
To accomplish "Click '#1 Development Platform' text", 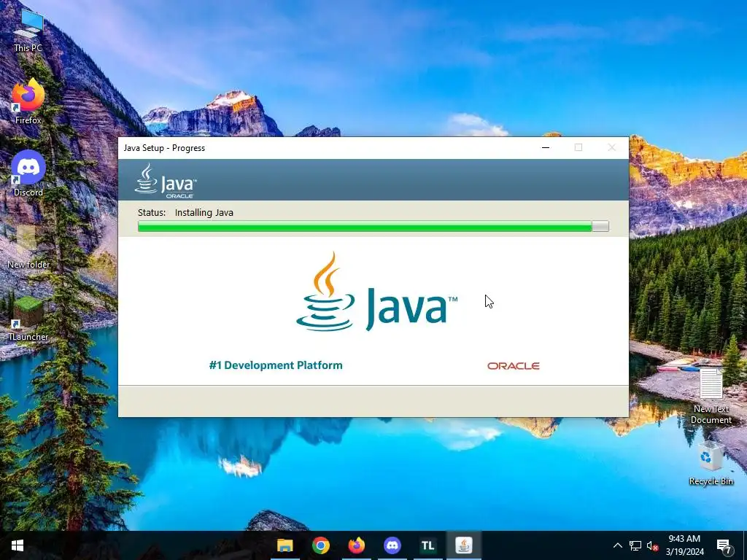I will pos(276,365).
